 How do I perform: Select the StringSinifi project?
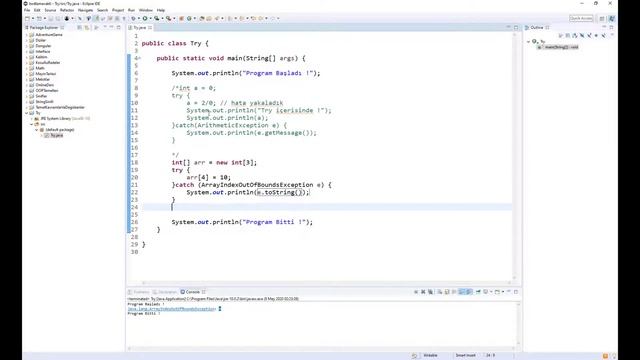pyautogui.click(x=44, y=102)
